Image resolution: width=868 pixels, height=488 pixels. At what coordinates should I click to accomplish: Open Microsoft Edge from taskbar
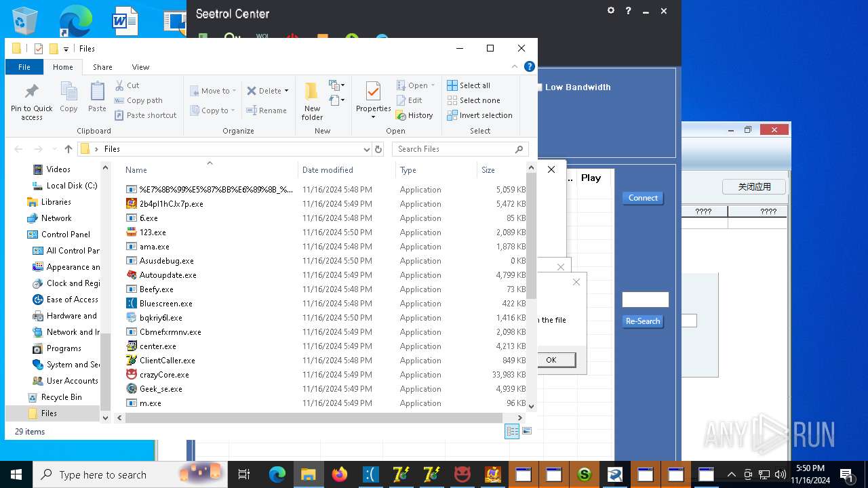click(x=277, y=474)
